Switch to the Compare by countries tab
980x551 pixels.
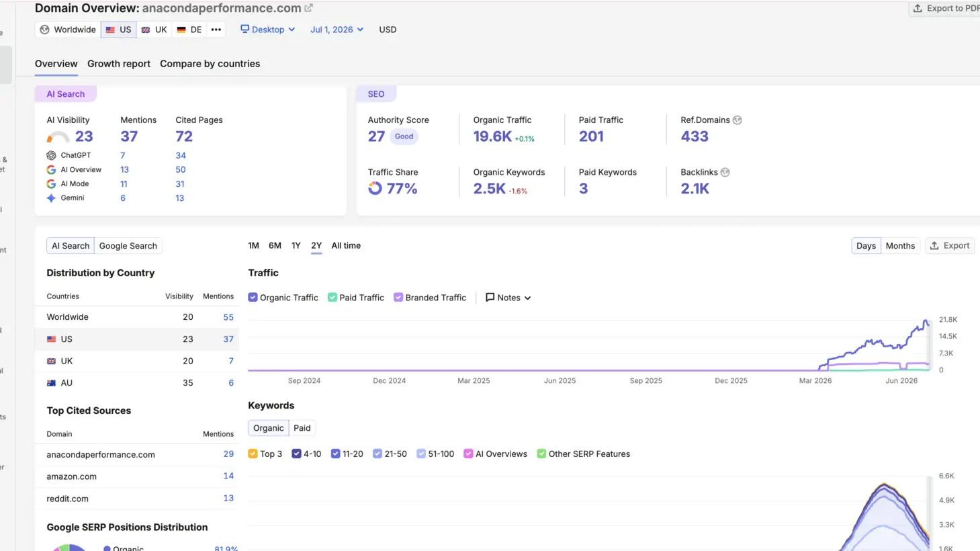[210, 64]
